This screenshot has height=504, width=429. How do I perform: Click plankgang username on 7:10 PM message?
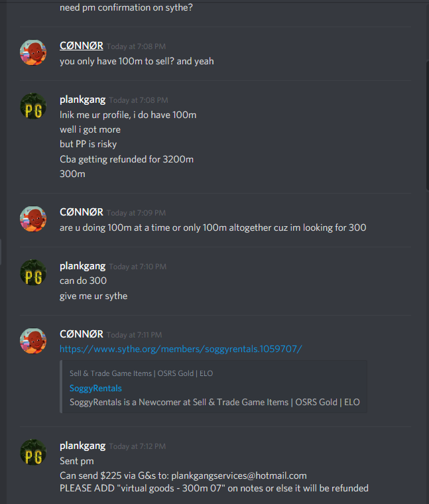coord(83,266)
